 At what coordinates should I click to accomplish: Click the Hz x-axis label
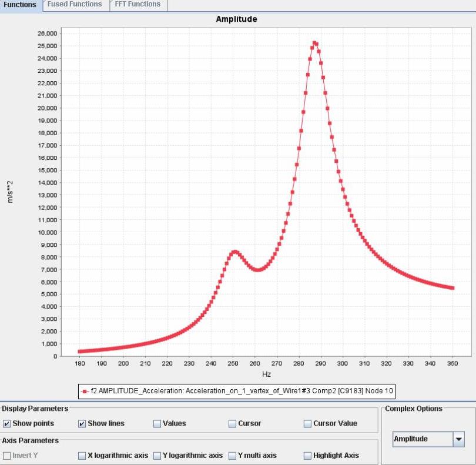point(266,374)
